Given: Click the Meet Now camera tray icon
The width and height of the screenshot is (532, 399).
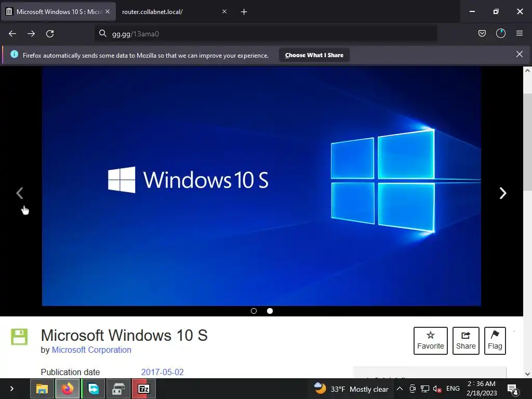Looking at the screenshot, I should click(413, 389).
